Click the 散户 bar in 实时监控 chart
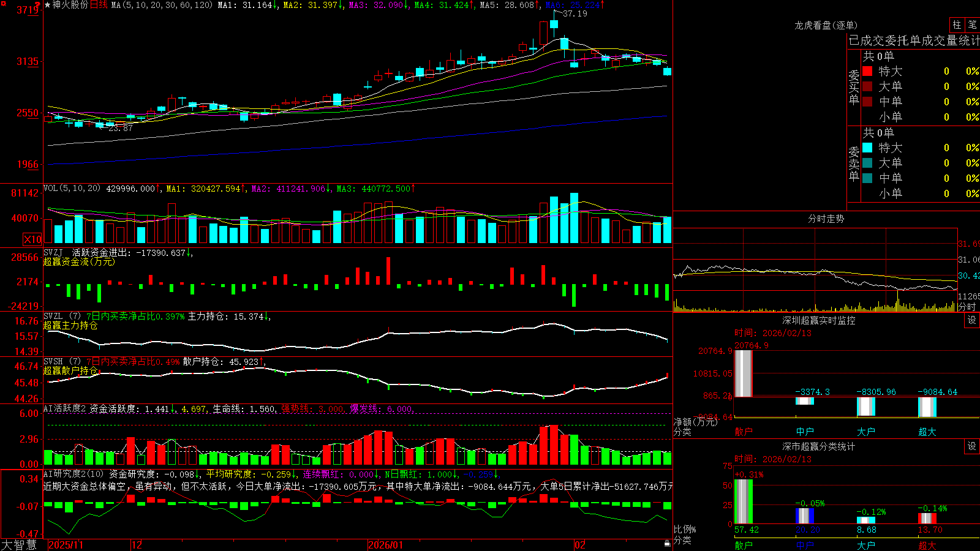Screen dimensions: 980x551 (744, 373)
